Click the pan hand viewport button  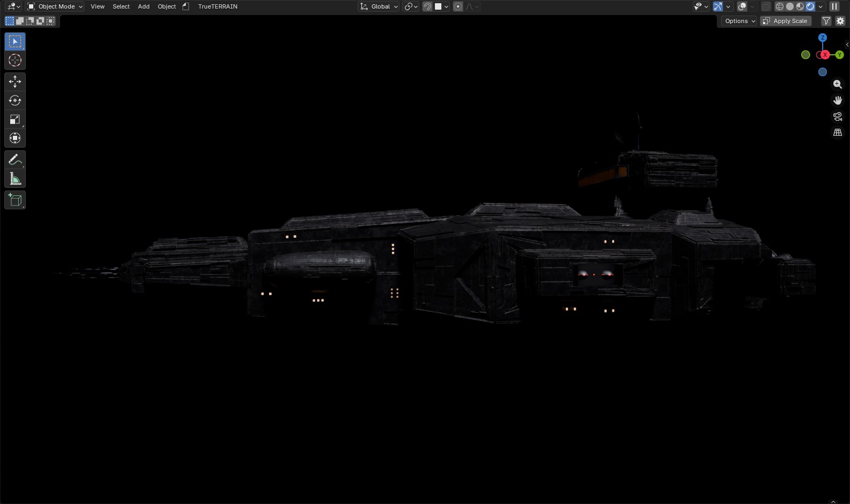tap(838, 100)
